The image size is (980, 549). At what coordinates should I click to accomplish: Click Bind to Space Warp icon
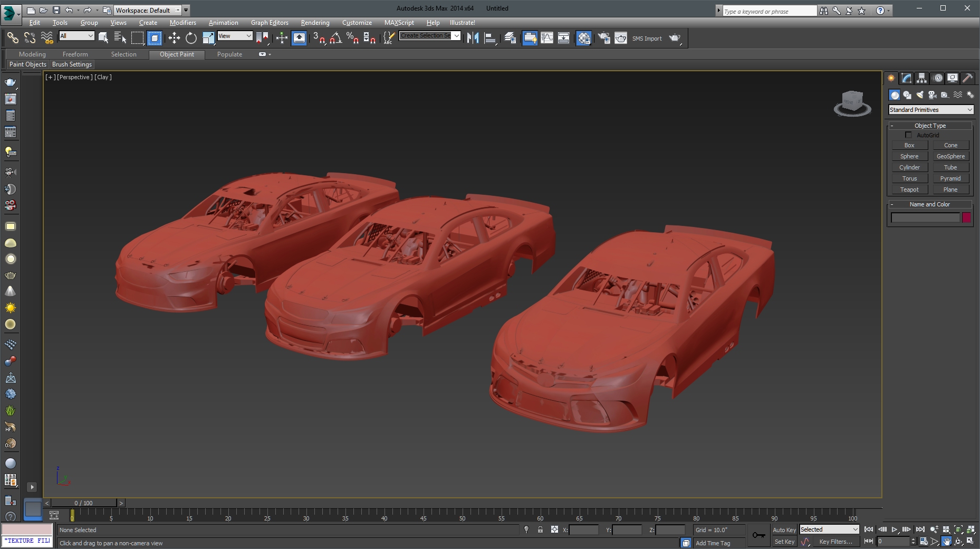point(47,38)
